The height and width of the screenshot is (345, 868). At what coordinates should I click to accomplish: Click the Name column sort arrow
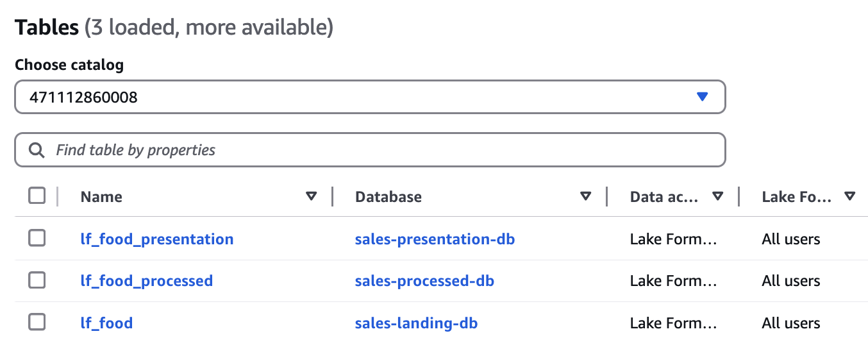pos(312,196)
